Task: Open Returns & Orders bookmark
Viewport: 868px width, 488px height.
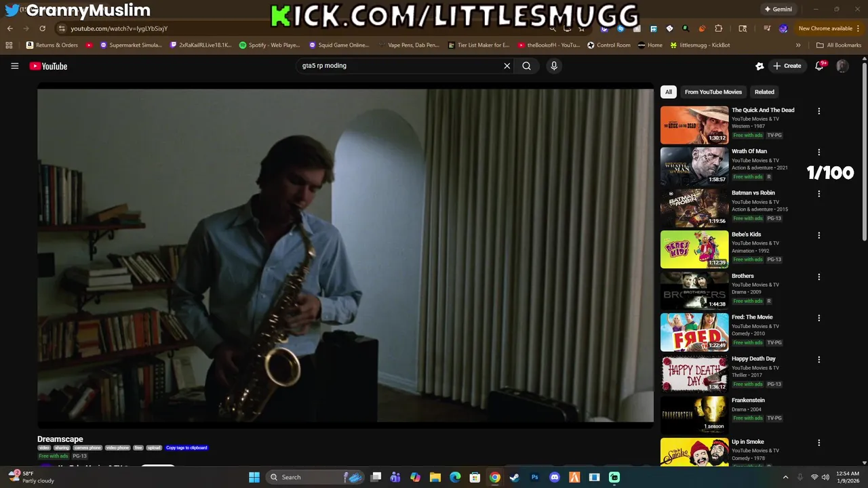Action: [52, 45]
